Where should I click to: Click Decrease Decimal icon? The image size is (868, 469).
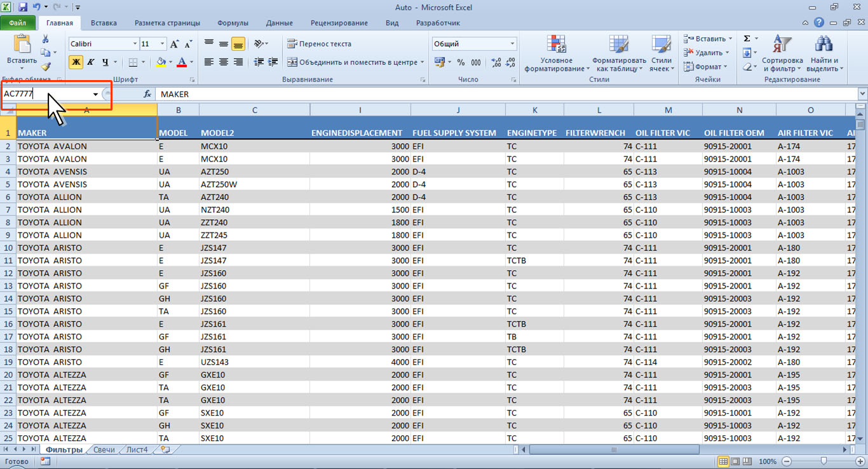(512, 62)
